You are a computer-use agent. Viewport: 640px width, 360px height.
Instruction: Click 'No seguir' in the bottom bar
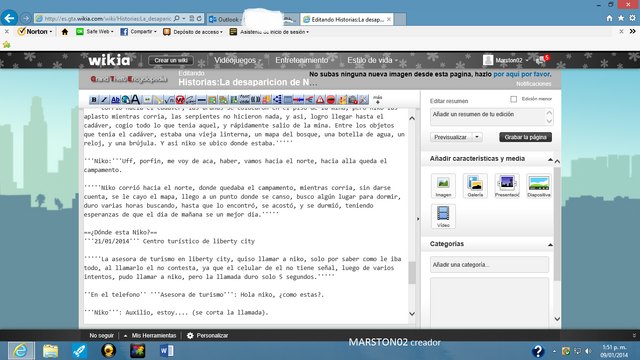(102, 336)
